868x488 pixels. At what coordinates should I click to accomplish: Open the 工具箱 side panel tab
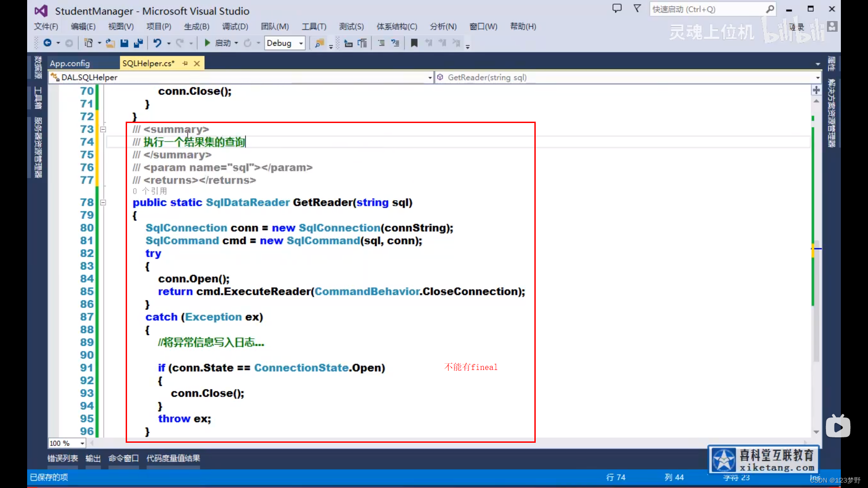coord(38,98)
